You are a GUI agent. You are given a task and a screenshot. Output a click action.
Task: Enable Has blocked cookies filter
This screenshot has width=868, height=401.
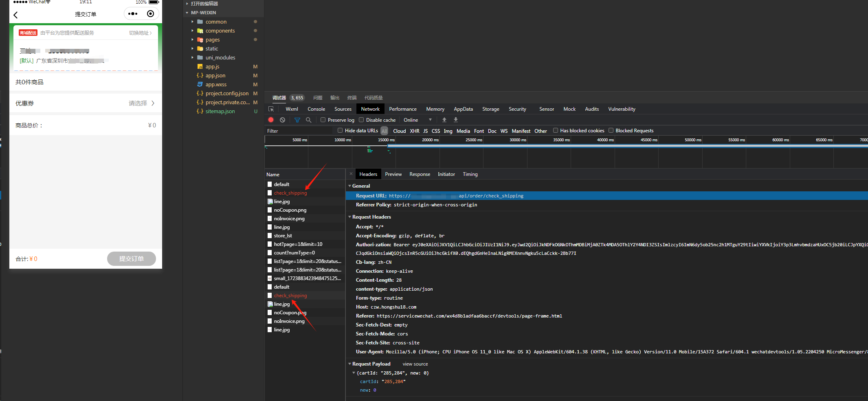pos(555,130)
